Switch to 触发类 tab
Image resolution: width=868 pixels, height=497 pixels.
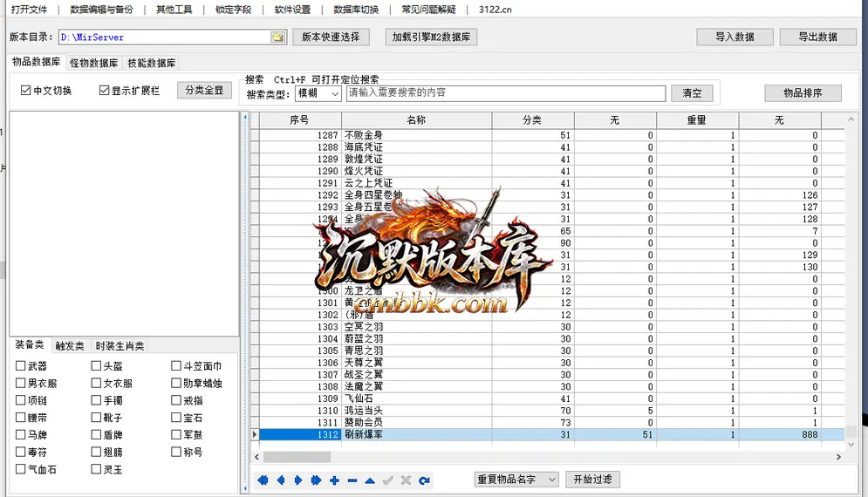tap(70, 346)
